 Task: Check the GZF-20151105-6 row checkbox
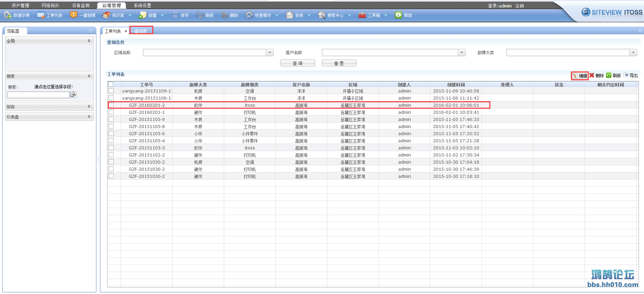coord(111,133)
